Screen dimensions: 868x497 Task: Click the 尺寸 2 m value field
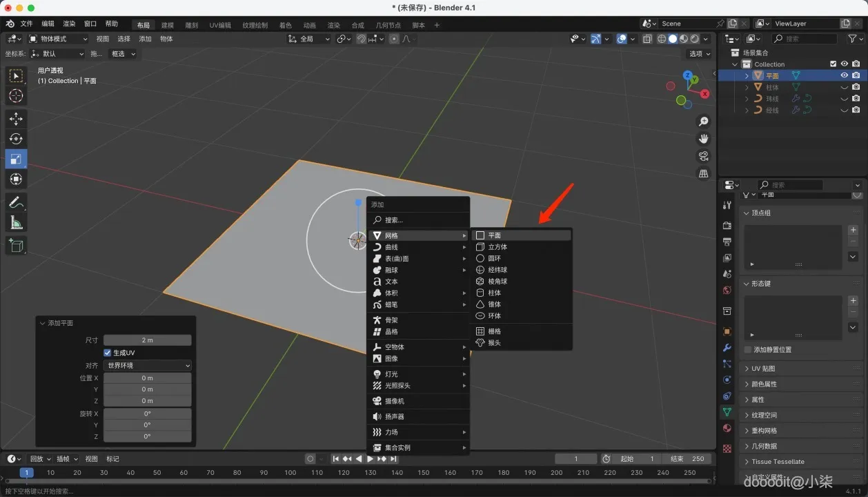147,340
